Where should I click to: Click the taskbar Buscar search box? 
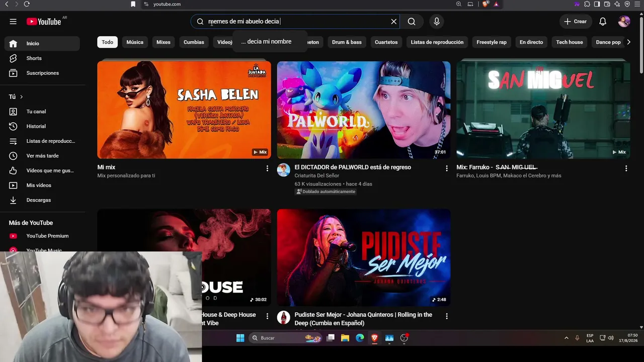286,338
